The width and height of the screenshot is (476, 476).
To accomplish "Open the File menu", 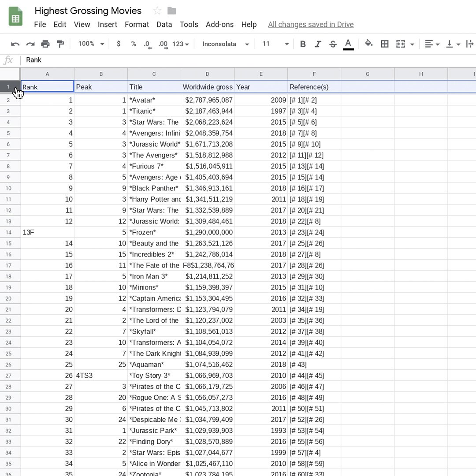I will [x=40, y=25].
